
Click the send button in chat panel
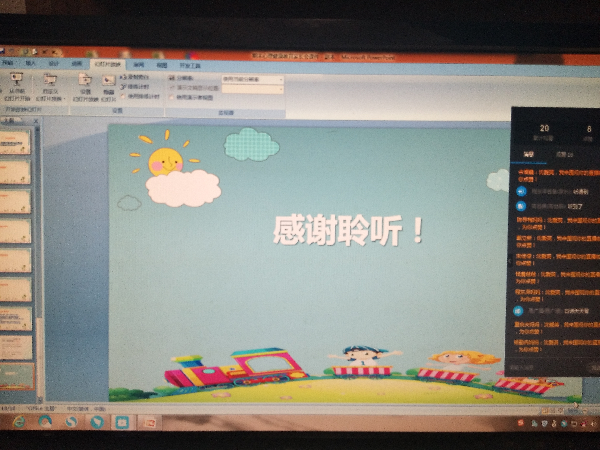tap(594, 368)
